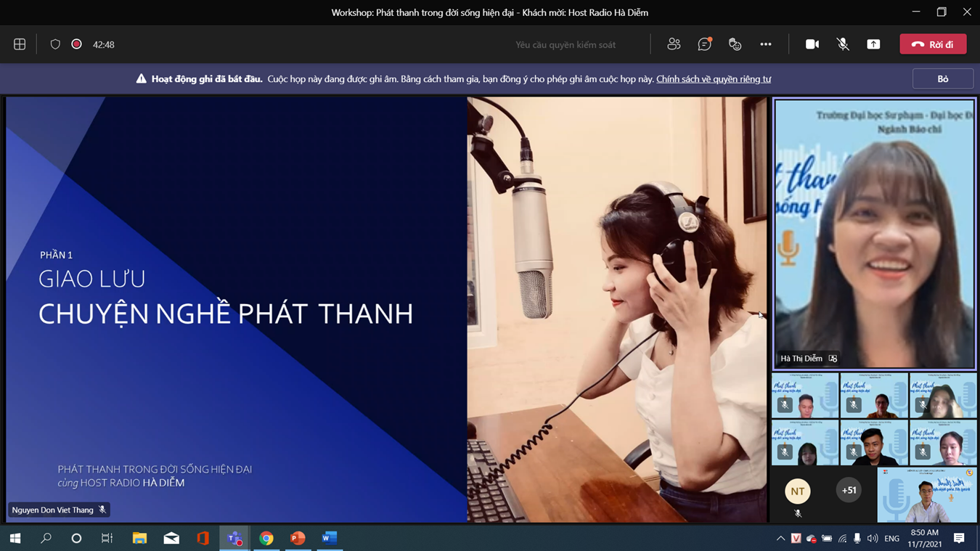Click spotlight icon beside Hà Thị Diễm
This screenshot has width=980, height=551.
point(833,359)
